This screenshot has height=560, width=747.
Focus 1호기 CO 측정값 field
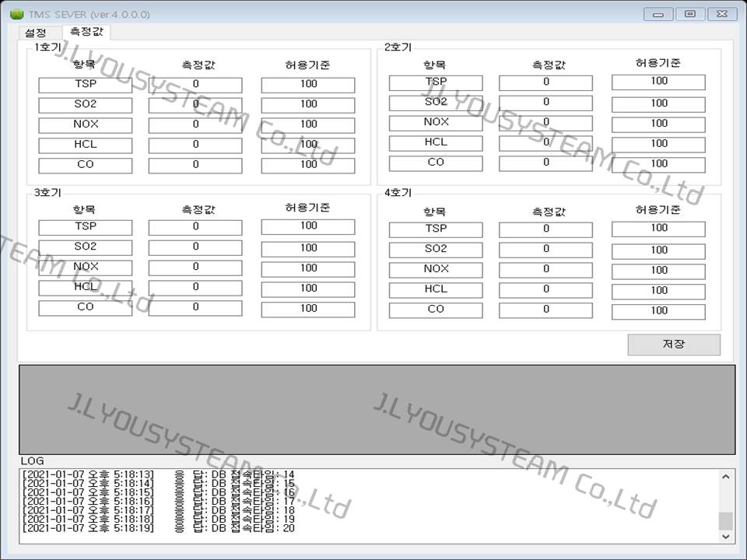tap(195, 165)
